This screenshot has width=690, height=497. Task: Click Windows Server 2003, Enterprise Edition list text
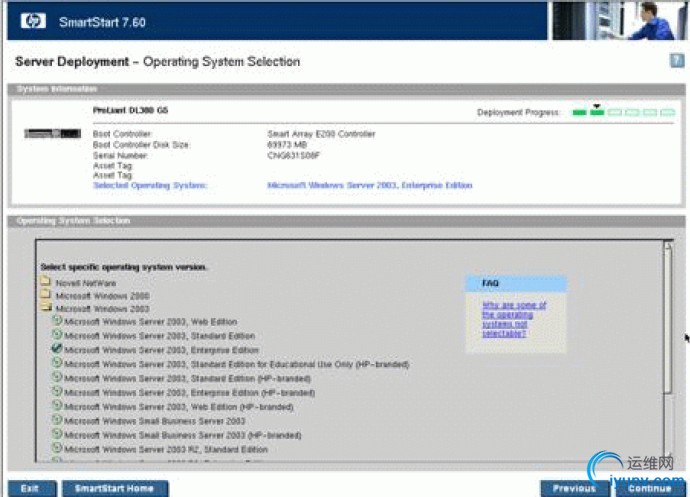click(x=161, y=350)
